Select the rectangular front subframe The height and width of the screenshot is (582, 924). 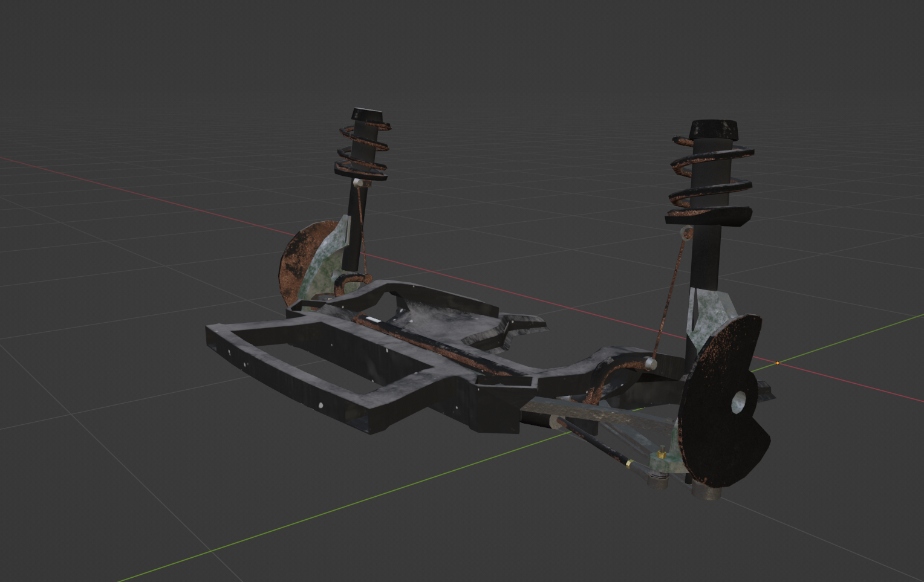pyautogui.click(x=324, y=372)
